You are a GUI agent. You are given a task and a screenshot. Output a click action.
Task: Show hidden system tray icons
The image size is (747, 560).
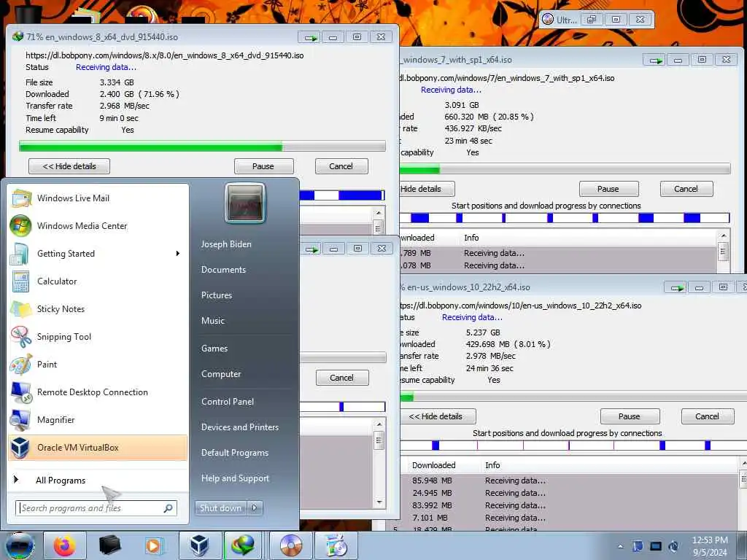(x=620, y=546)
